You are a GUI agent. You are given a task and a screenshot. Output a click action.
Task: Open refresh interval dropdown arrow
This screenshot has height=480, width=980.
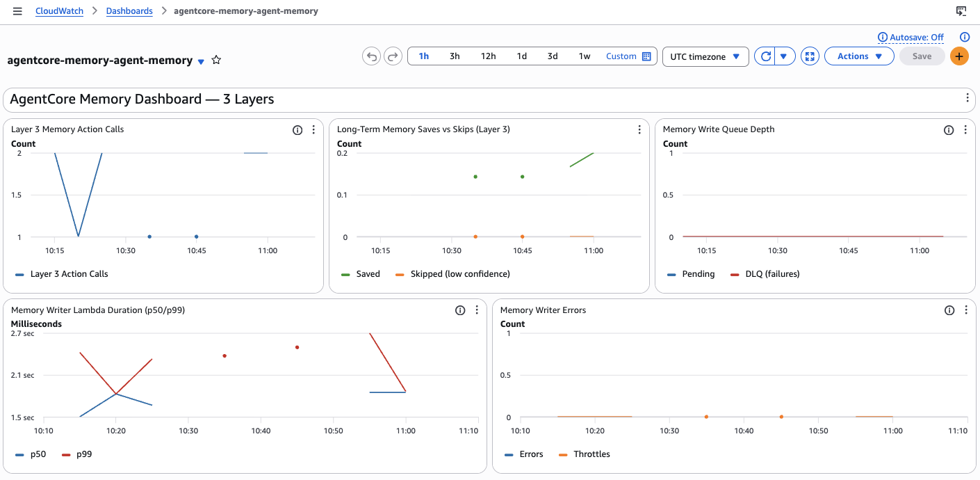click(785, 56)
